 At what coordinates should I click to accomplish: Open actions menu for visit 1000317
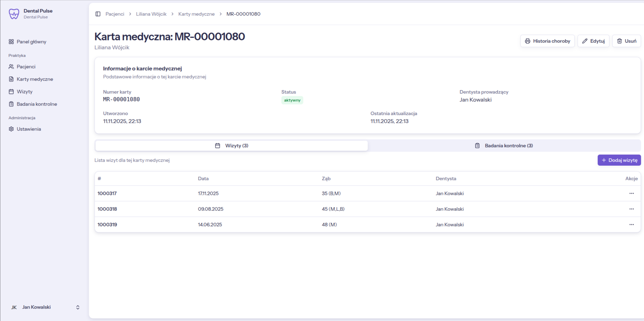[631, 193]
